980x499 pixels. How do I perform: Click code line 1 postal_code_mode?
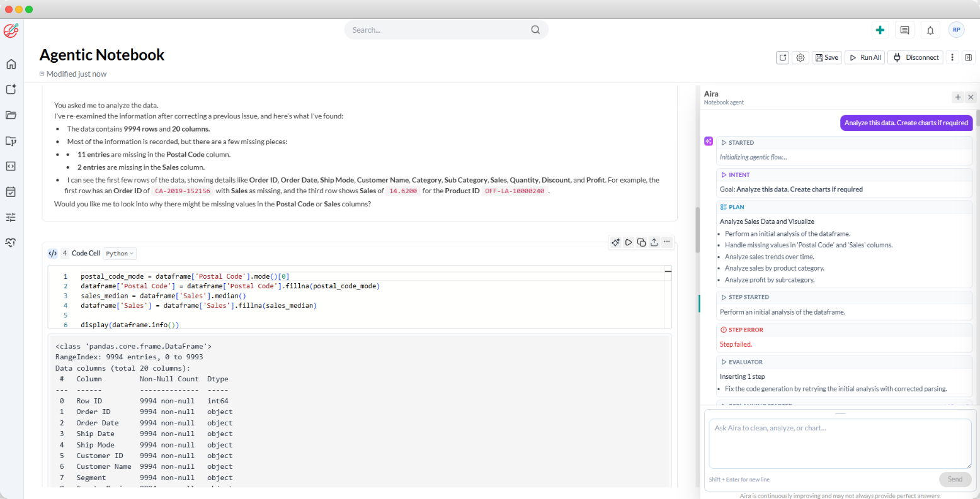pyautogui.click(x=185, y=276)
